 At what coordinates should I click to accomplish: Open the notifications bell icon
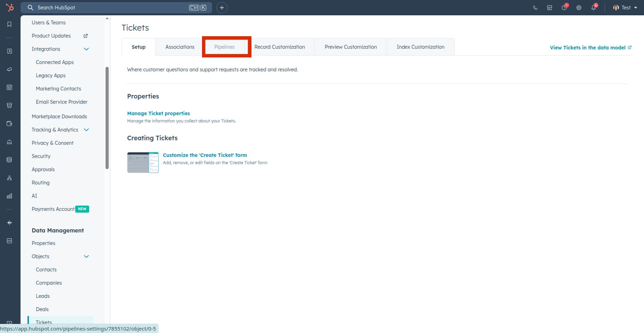coord(594,7)
